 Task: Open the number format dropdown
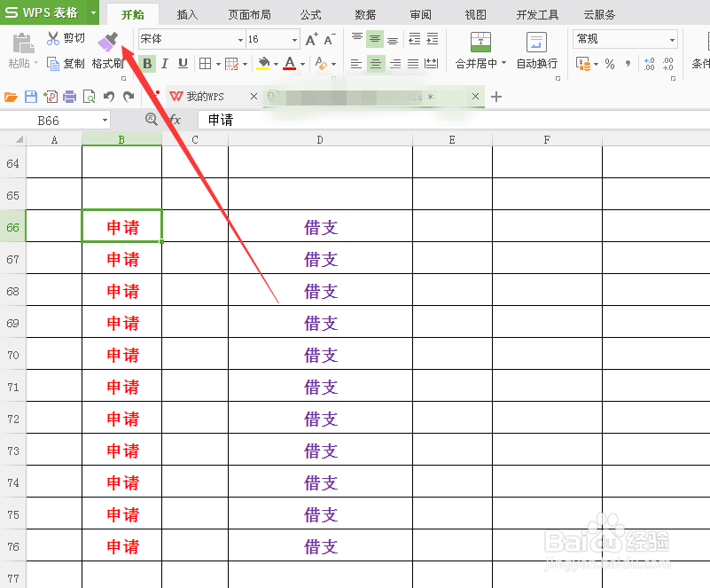(x=672, y=39)
